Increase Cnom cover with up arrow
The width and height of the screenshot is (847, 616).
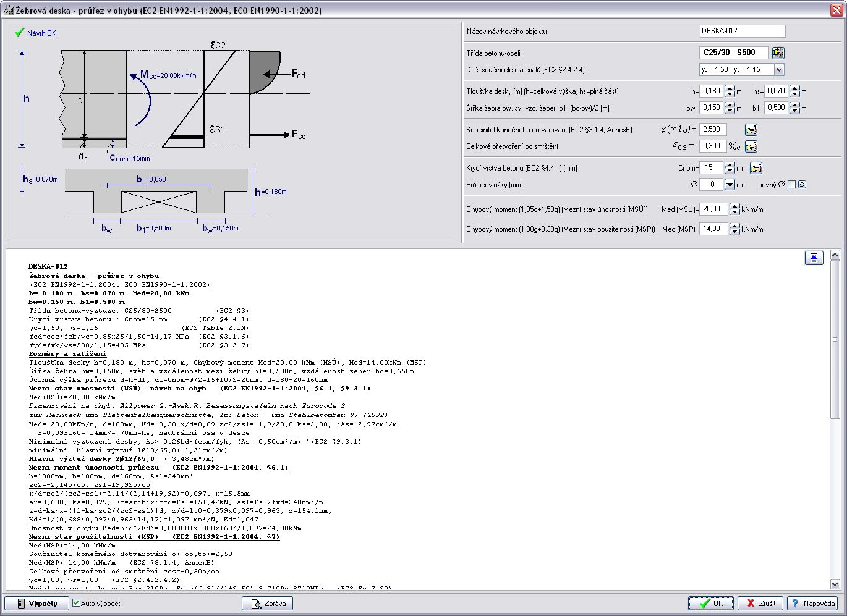[x=730, y=164]
